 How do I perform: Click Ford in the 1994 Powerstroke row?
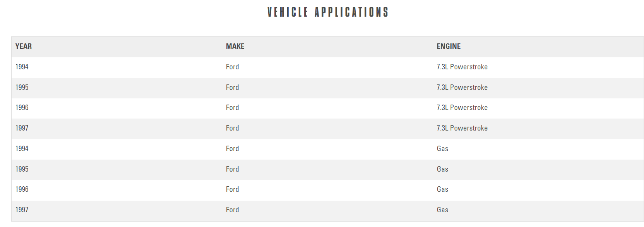(x=232, y=67)
